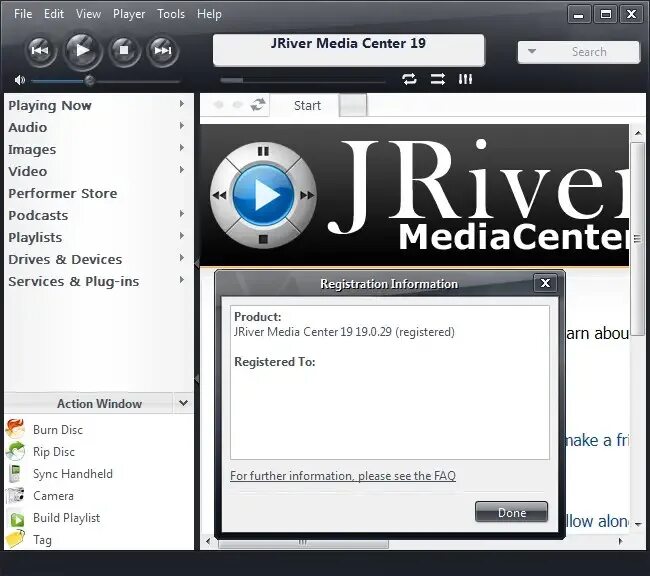Click the horizontal scrollbar left arrow
Image resolution: width=650 pixels, height=576 pixels.
tap(208, 541)
